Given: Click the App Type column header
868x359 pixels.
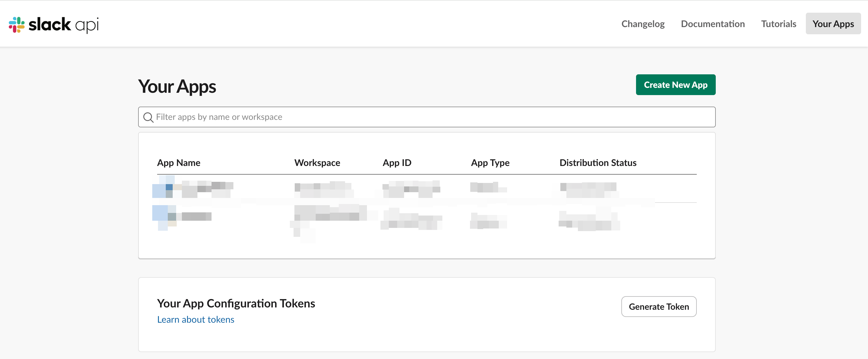Looking at the screenshot, I should (490, 163).
